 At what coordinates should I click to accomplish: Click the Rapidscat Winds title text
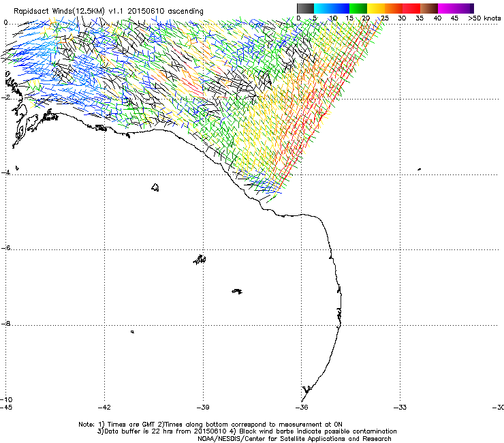108,12
